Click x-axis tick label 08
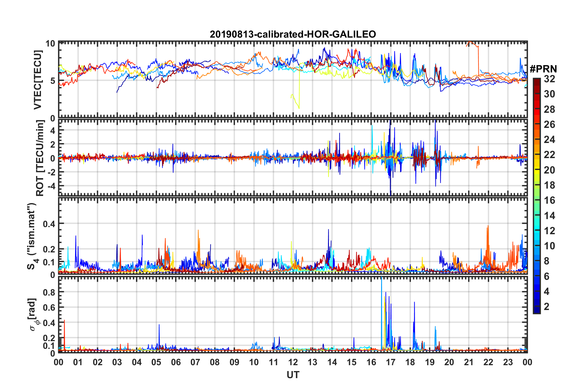 coord(215,362)
